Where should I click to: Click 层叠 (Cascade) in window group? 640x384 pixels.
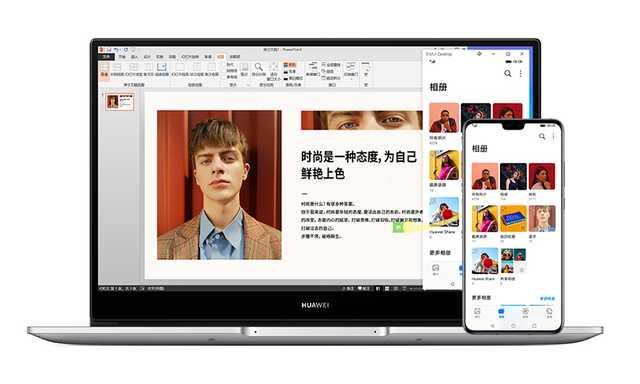point(327,71)
